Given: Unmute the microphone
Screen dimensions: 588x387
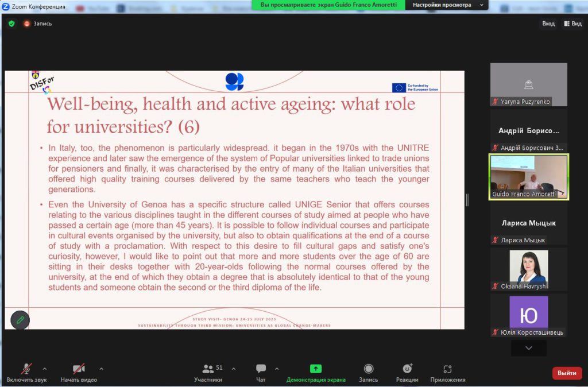Looking at the screenshot, I should click(x=26, y=373).
